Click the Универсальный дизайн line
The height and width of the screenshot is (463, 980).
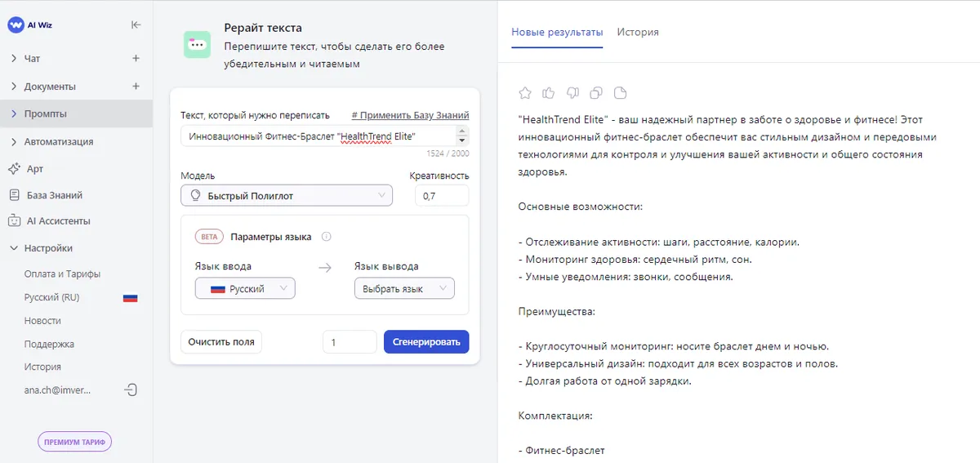[x=679, y=363]
